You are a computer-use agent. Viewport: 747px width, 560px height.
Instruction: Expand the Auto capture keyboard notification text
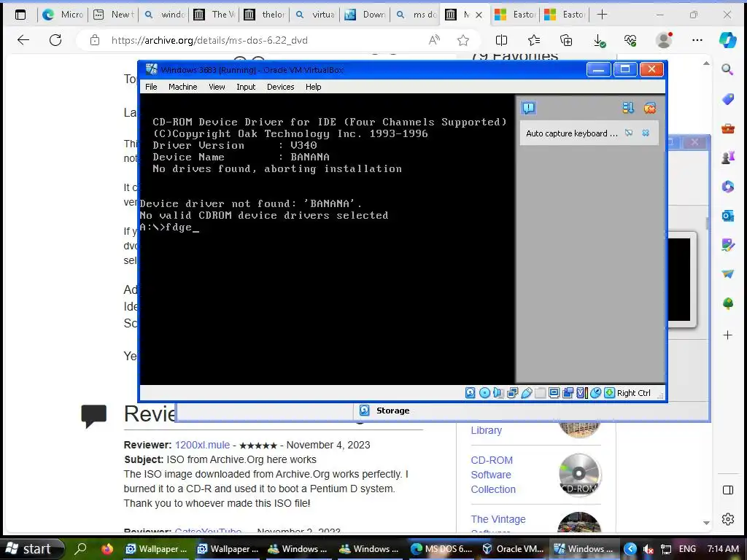click(x=572, y=133)
